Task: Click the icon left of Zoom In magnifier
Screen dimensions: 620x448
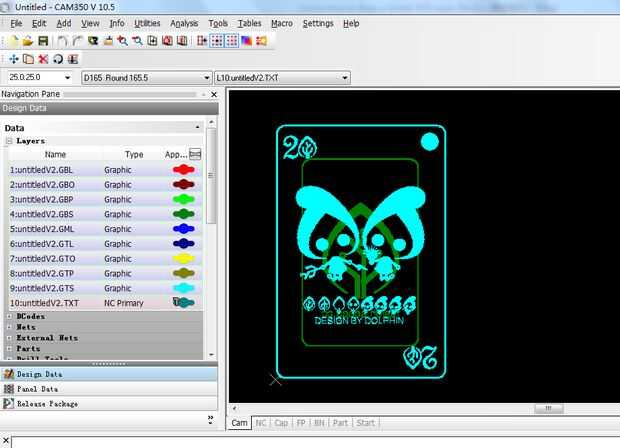Action: [x=108, y=41]
